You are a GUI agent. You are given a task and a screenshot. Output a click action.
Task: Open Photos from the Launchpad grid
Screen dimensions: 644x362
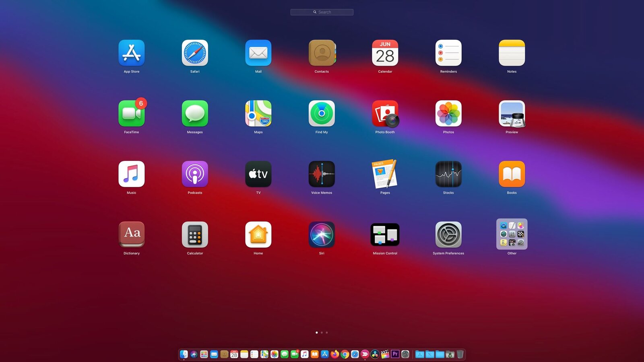coord(448,113)
